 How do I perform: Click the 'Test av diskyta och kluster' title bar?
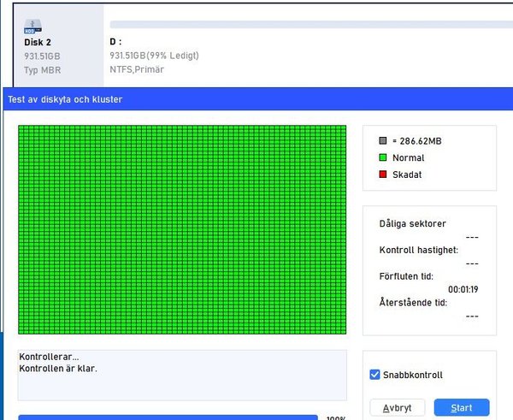[x=65, y=99]
